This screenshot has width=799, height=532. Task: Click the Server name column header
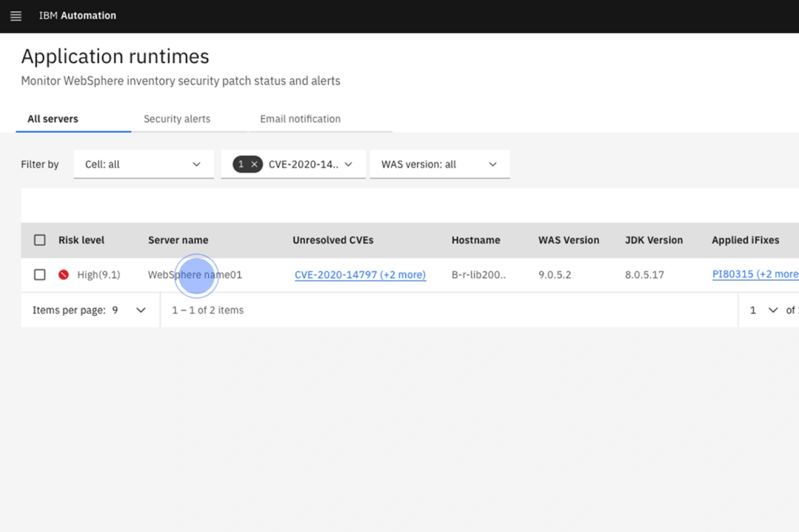177,240
